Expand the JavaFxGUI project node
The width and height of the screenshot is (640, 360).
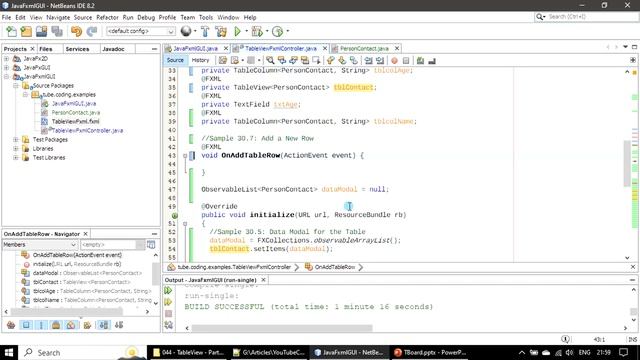point(7,67)
